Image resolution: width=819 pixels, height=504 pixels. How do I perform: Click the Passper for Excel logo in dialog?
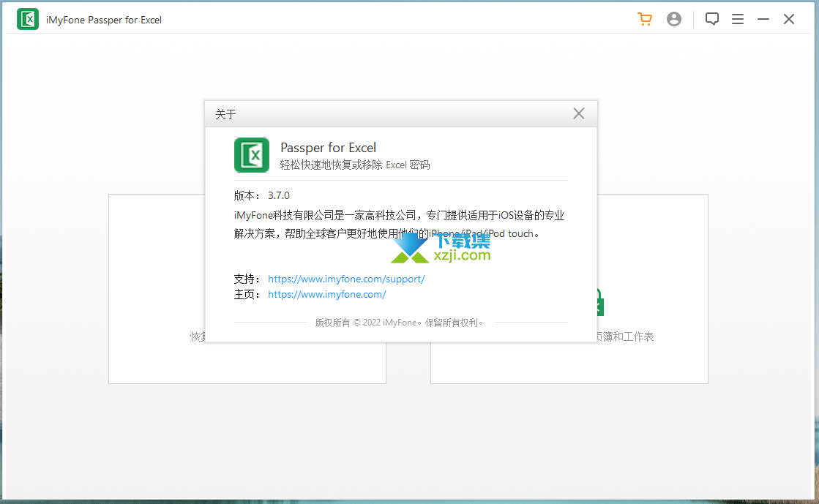tap(252, 154)
